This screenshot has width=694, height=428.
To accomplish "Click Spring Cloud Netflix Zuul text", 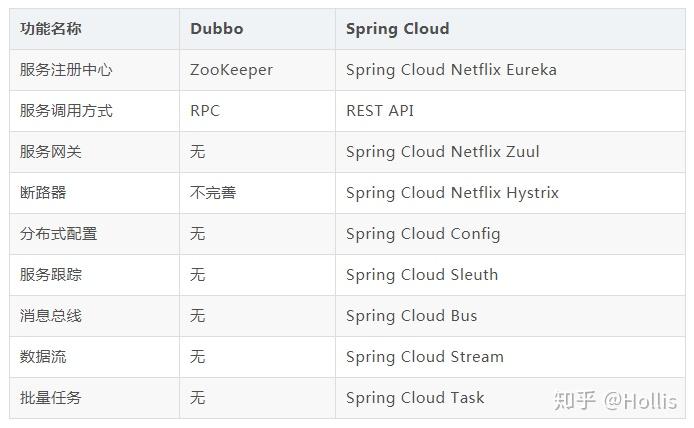I will pyautogui.click(x=442, y=152).
